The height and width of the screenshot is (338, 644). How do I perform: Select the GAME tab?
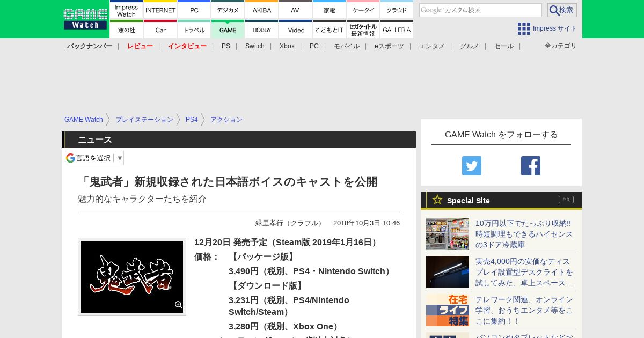[228, 29]
